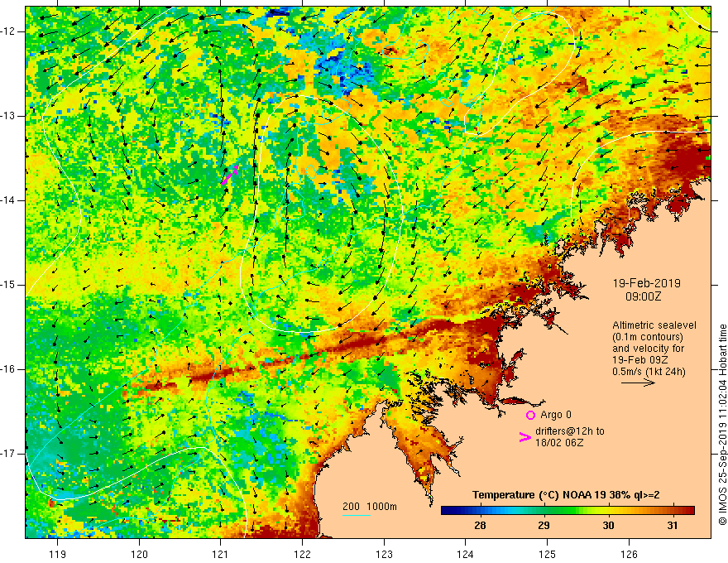The image size is (728, 563).
Task: Click the IMOS copyright timestamp text
Action: pyautogui.click(x=722, y=426)
